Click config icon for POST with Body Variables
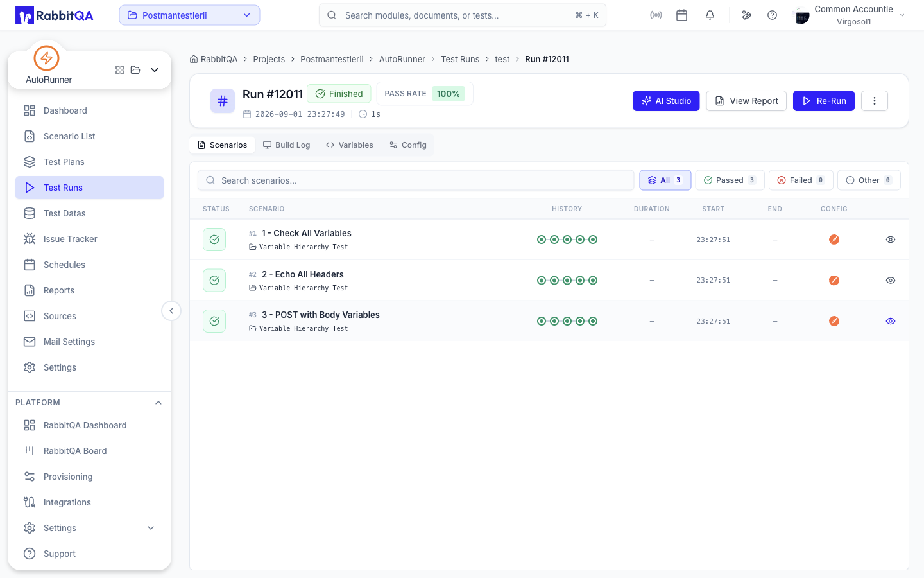The height and width of the screenshot is (578, 924). coord(834,321)
